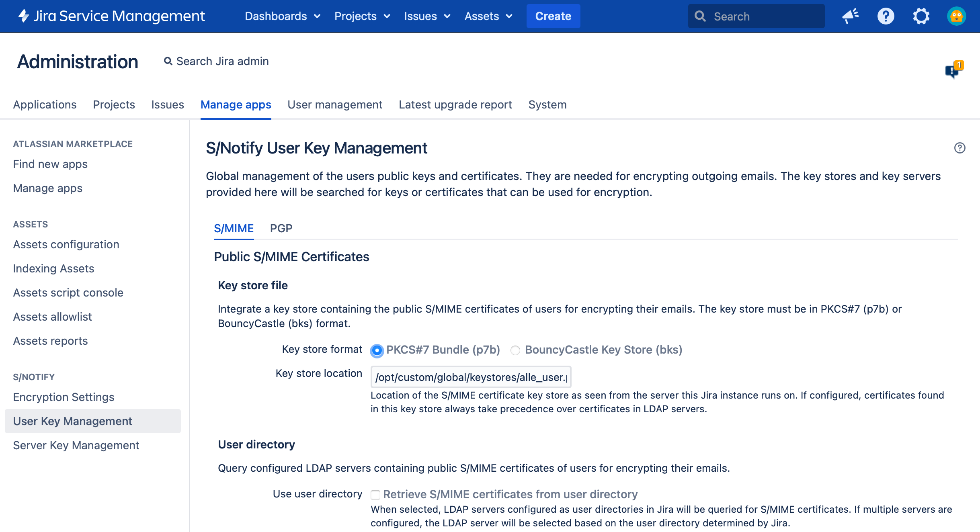Viewport: 980px width, 532px height.
Task: Select the PKCS#7 Bundle key store format
Action: point(376,350)
